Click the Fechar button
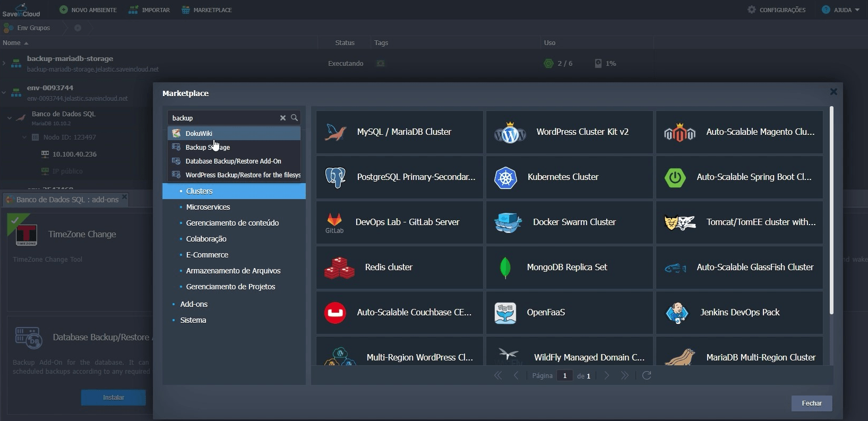The width and height of the screenshot is (868, 421). [812, 403]
